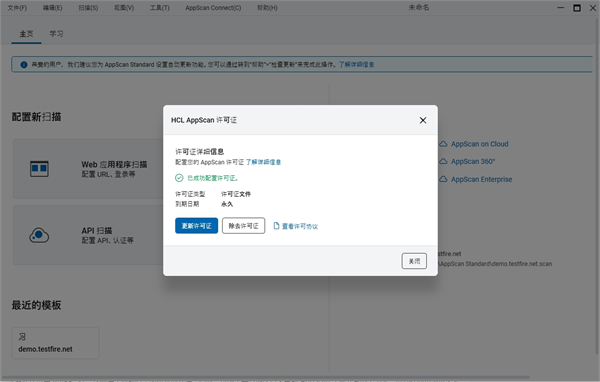Viewport: 600px width, 382px height.
Task: Click the document icon beside 查看许可协议
Action: click(x=276, y=226)
